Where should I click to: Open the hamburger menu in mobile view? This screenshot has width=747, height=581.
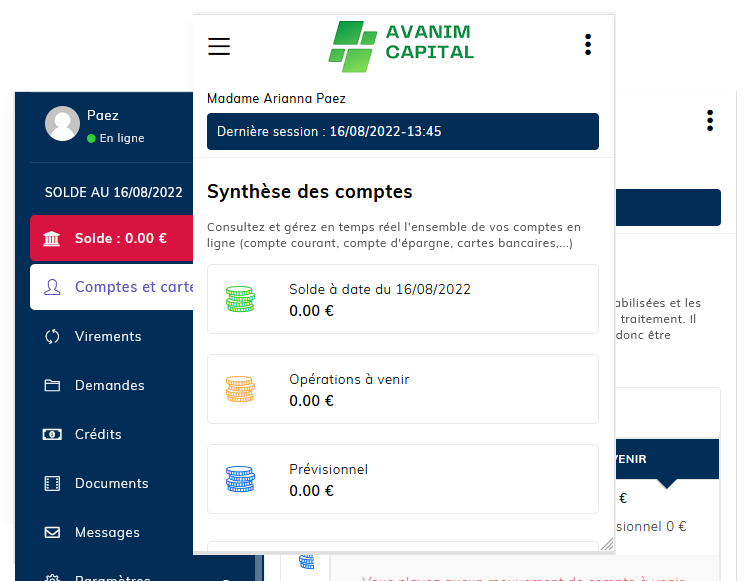219,46
